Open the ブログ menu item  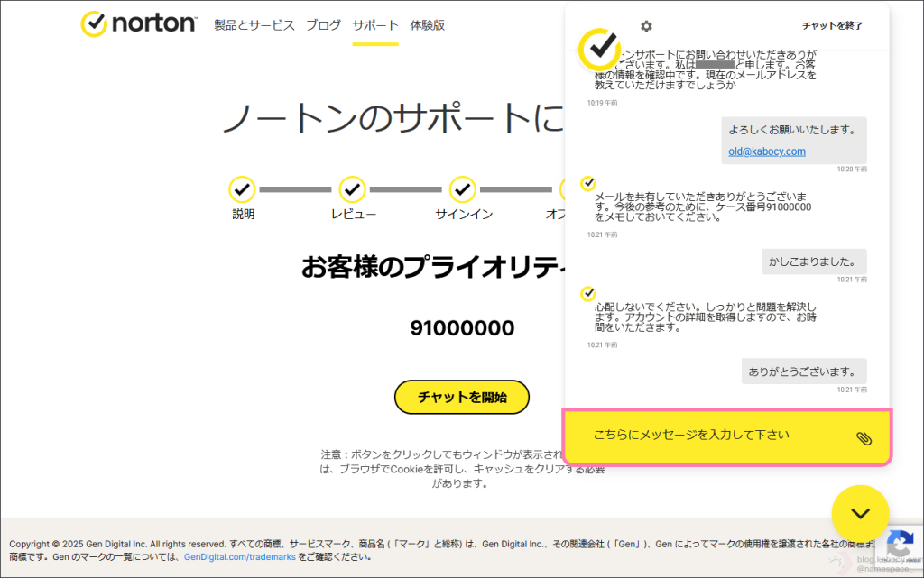(x=323, y=25)
